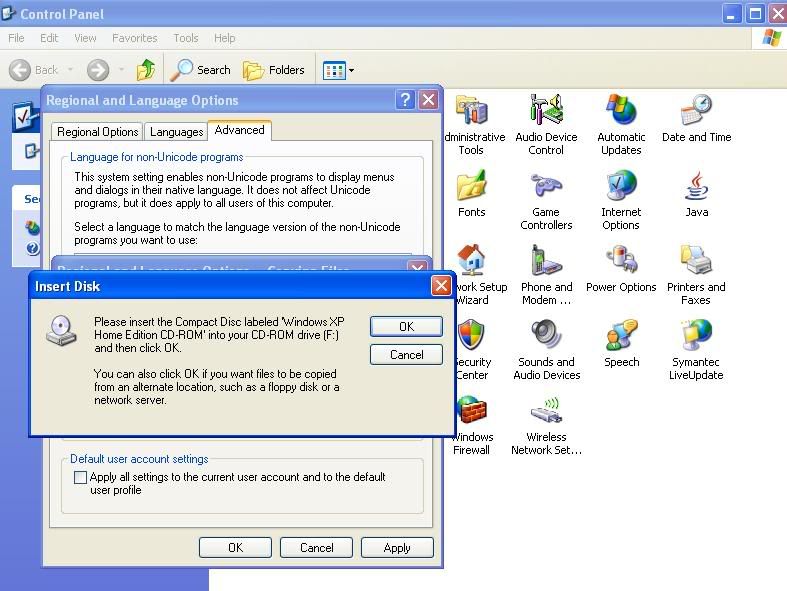Open Sounds and Audio Devices icon

[x=546, y=334]
